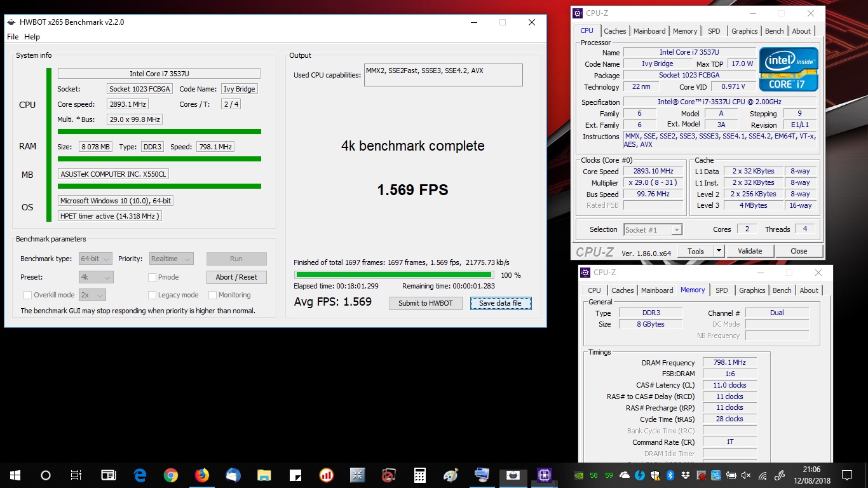Viewport: 868px width, 488px height.
Task: Click the ASUSTeK COMPUTER INC. X550CL field
Action: [x=113, y=174]
